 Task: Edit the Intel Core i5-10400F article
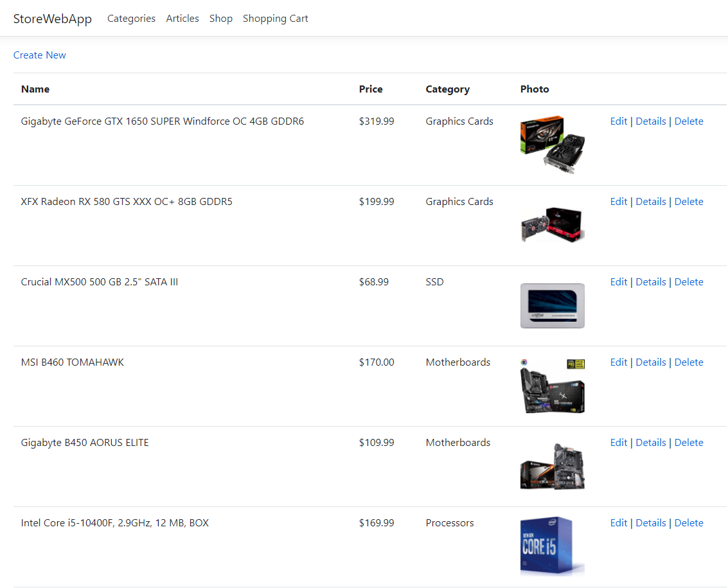coord(618,523)
